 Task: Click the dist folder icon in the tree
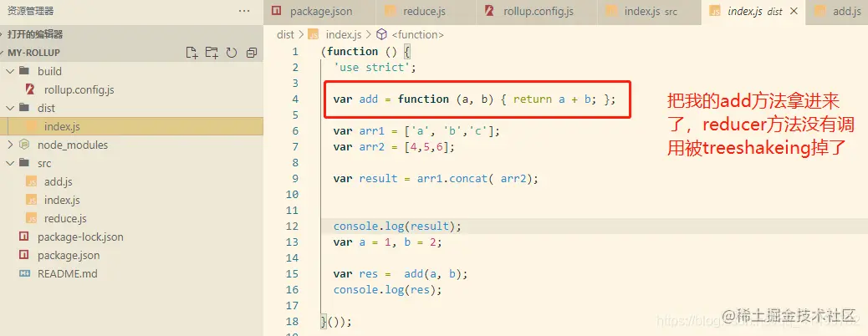pyautogui.click(x=23, y=107)
